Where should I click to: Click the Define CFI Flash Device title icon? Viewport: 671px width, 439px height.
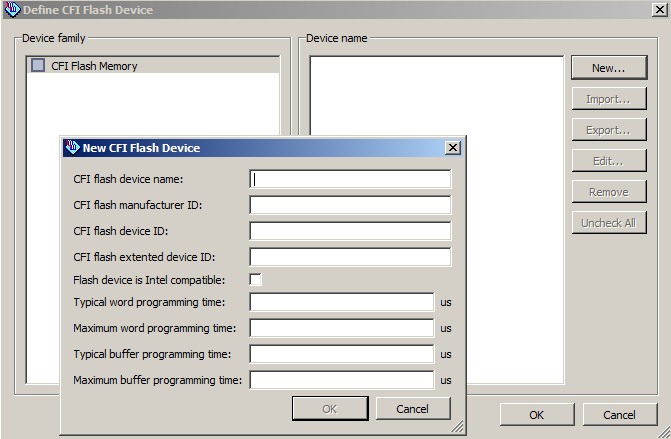[x=12, y=9]
